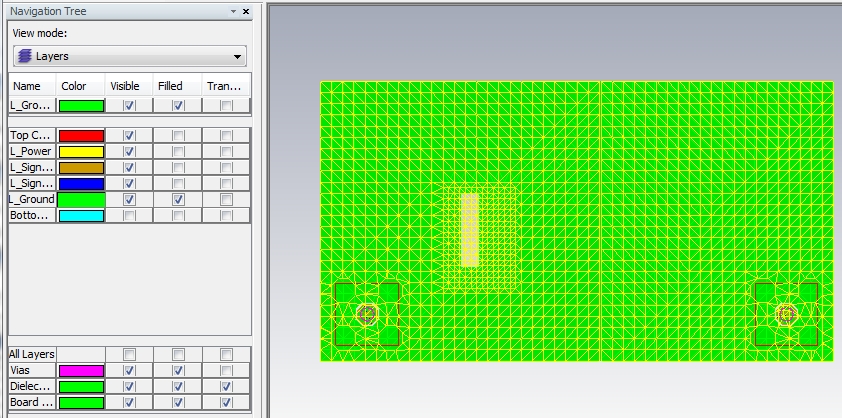Toggle visibility of Top C... layer

129,135
